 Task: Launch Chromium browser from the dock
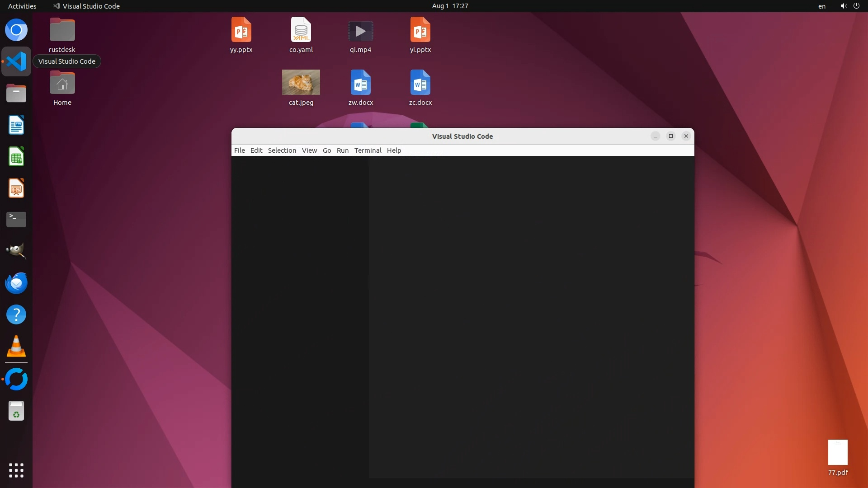(x=16, y=30)
